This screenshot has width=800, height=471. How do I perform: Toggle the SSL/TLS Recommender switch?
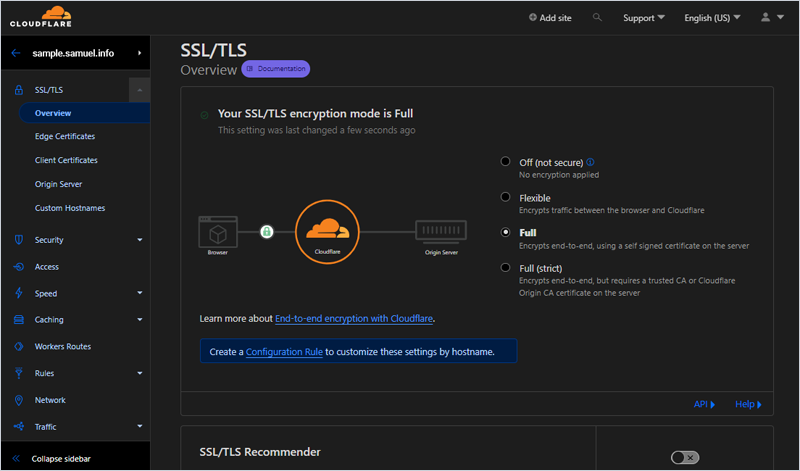click(685, 457)
